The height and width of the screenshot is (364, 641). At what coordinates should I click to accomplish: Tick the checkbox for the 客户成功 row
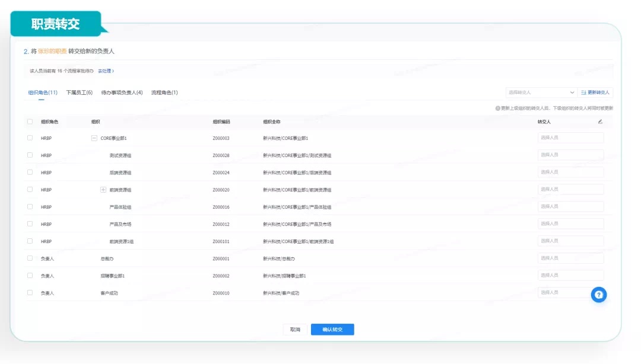30,293
